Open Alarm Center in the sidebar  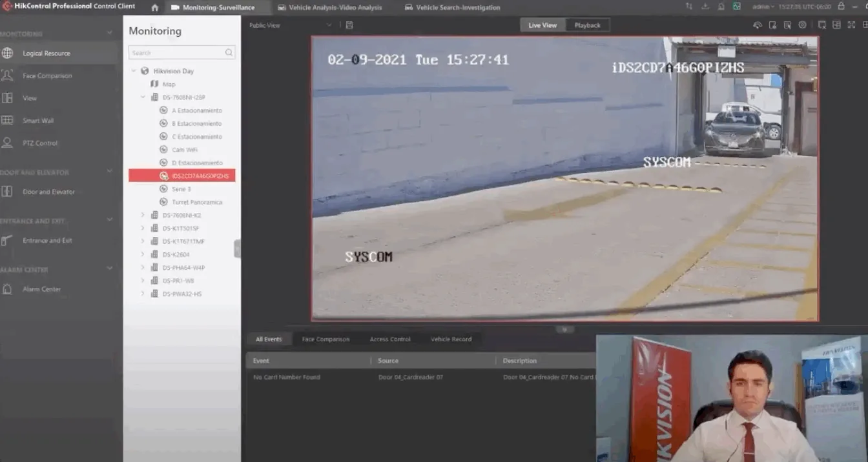[x=41, y=289]
